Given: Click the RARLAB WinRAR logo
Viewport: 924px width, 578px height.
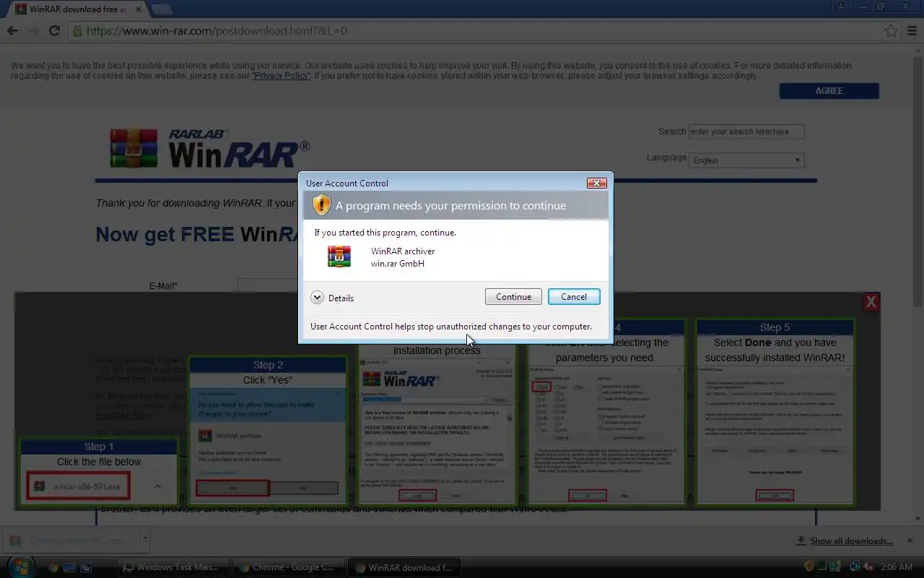Looking at the screenshot, I should (209, 147).
